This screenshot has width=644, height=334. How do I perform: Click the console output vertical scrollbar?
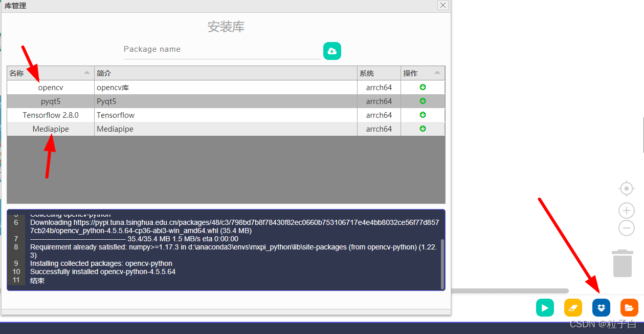(x=442, y=263)
